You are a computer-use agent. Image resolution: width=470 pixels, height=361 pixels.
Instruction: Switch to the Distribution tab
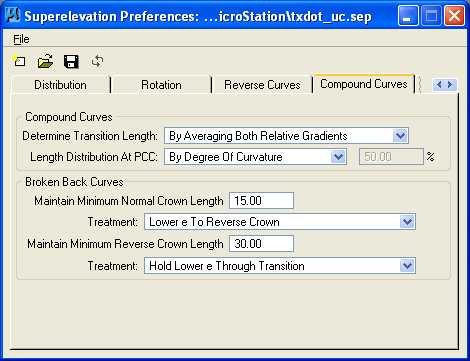[x=60, y=85]
